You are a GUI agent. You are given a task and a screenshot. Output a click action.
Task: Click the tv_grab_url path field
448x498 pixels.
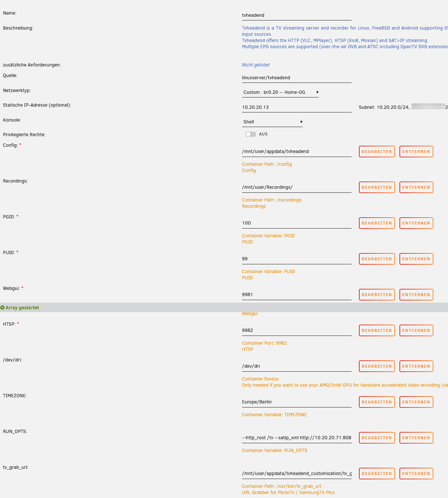(x=297, y=474)
